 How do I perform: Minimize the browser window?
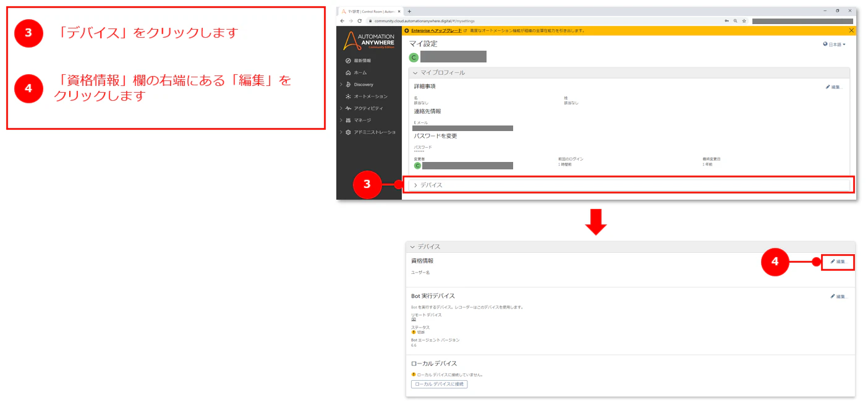[x=825, y=11]
